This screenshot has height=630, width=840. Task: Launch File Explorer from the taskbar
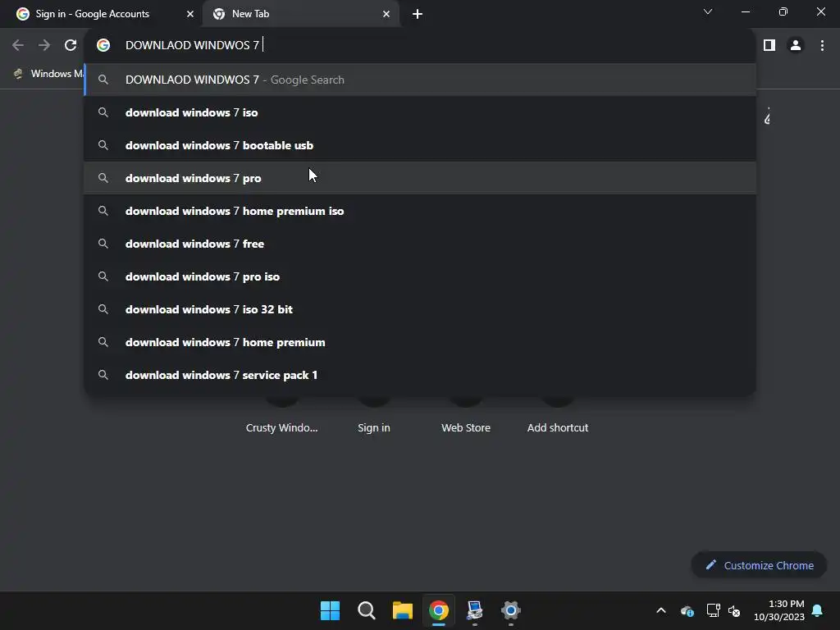pyautogui.click(x=402, y=610)
